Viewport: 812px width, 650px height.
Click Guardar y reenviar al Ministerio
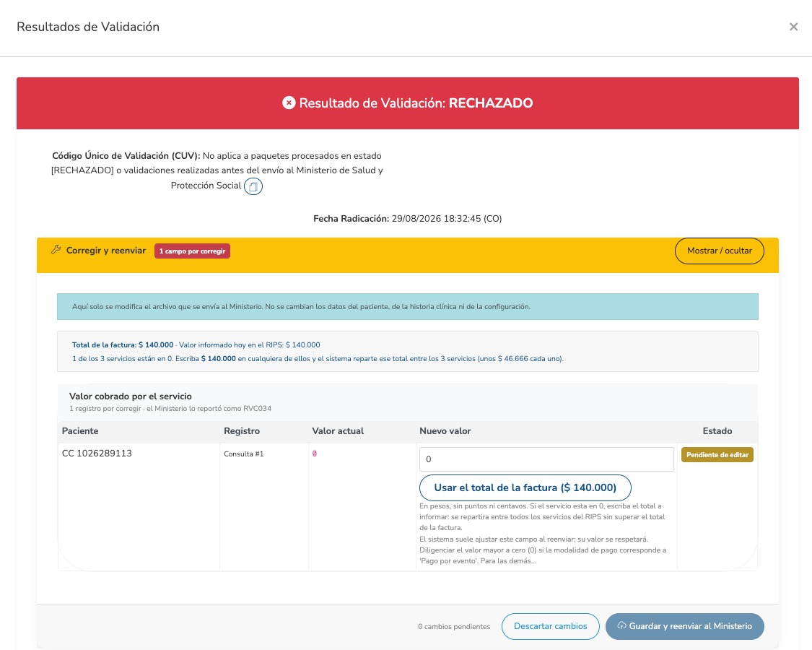click(685, 626)
